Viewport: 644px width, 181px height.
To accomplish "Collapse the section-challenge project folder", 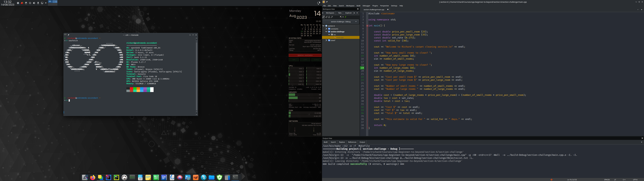I will coord(326,32).
